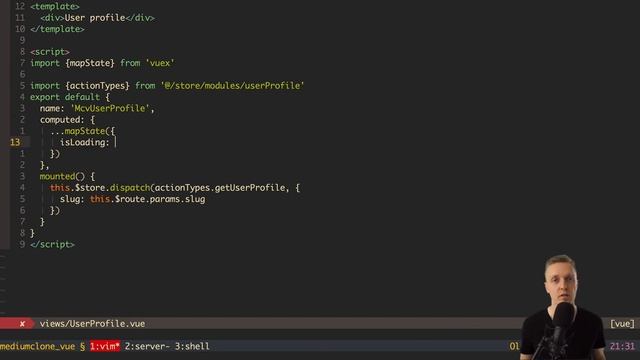The image size is (640, 360).
Task: Click the views/UserProfile.vue filename
Action: pos(92,324)
